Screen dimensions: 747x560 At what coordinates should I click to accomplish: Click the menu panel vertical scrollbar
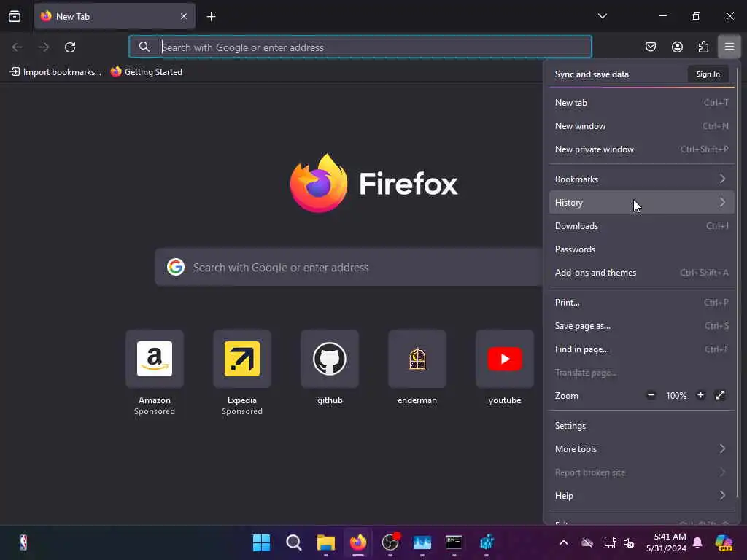(x=738, y=282)
